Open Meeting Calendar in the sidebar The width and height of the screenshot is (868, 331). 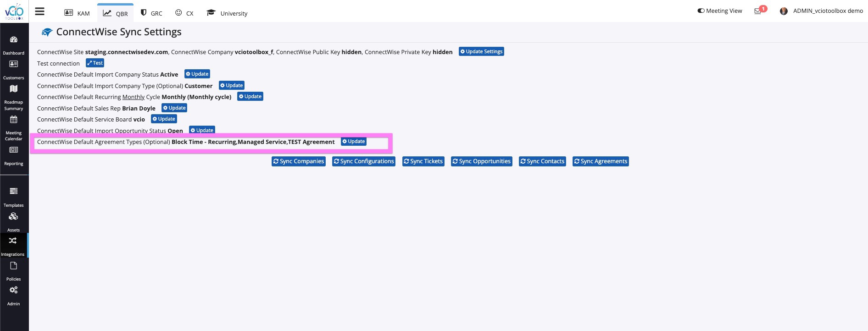[x=14, y=128]
